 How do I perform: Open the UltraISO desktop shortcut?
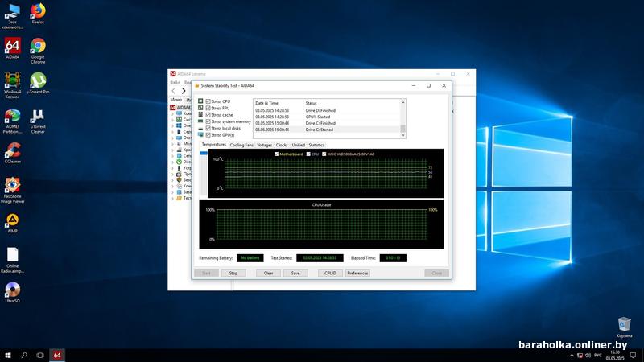tap(12, 292)
